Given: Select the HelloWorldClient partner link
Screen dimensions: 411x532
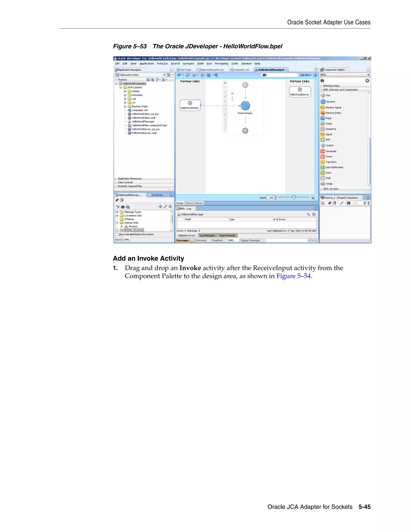Looking at the screenshot, I should tap(190, 105).
